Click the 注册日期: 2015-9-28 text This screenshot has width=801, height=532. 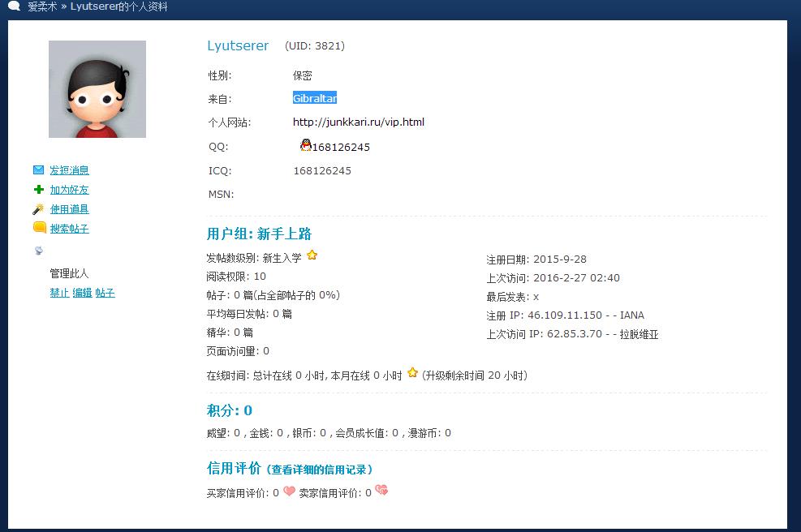click(x=536, y=260)
